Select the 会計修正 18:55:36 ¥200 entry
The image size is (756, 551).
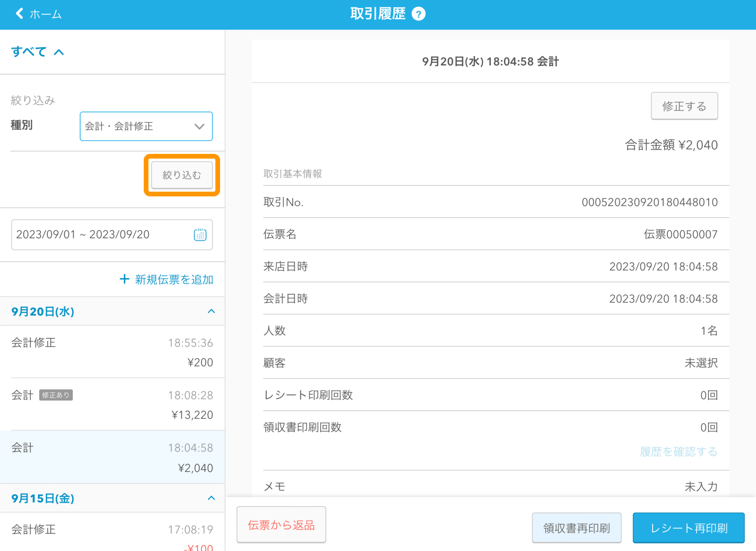pyautogui.click(x=112, y=352)
